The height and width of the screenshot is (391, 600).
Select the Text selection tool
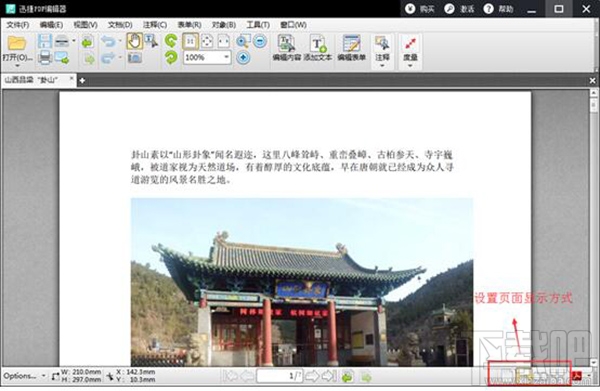[151, 41]
